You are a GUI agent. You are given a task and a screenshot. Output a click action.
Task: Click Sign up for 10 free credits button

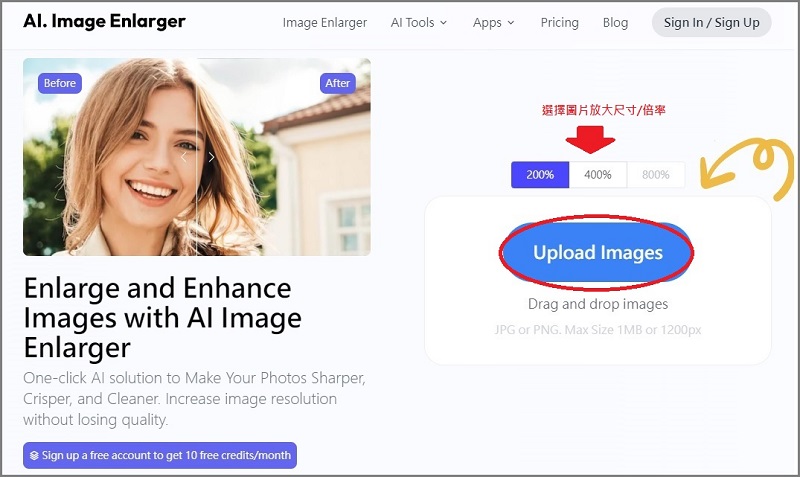pos(160,455)
